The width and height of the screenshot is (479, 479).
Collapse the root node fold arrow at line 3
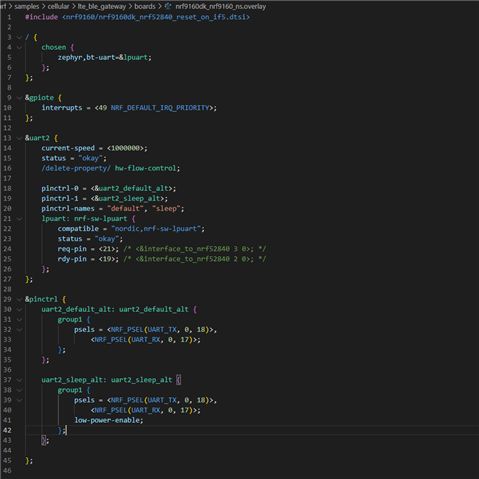click(19, 37)
